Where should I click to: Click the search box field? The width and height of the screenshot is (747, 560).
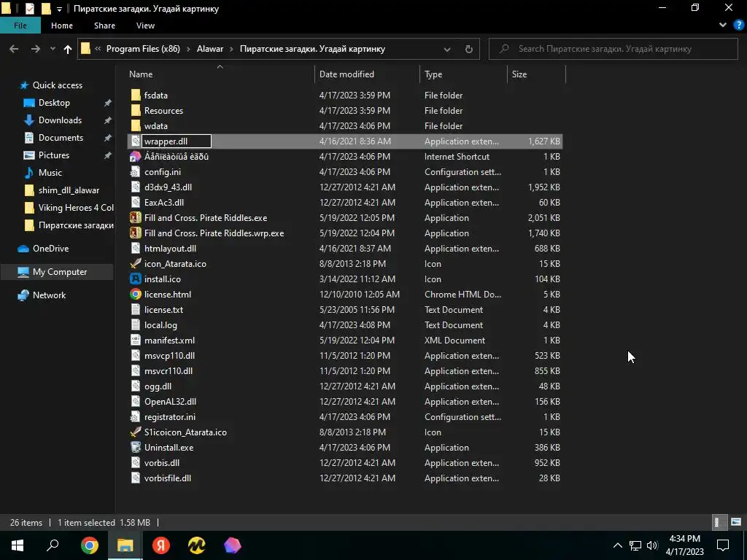[613, 49]
